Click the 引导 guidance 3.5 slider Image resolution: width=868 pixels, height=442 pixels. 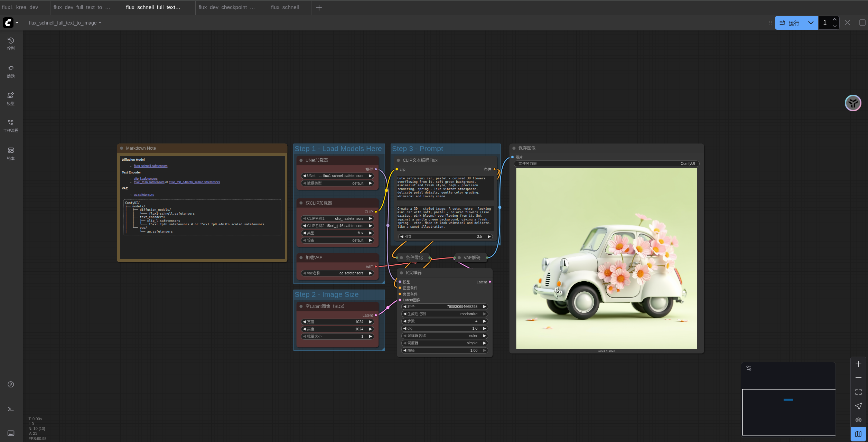click(x=445, y=237)
